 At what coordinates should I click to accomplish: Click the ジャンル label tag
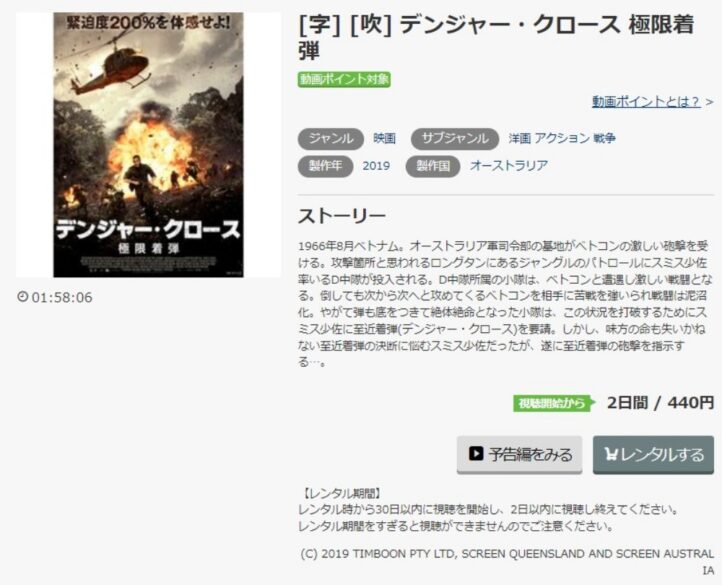pos(331,139)
